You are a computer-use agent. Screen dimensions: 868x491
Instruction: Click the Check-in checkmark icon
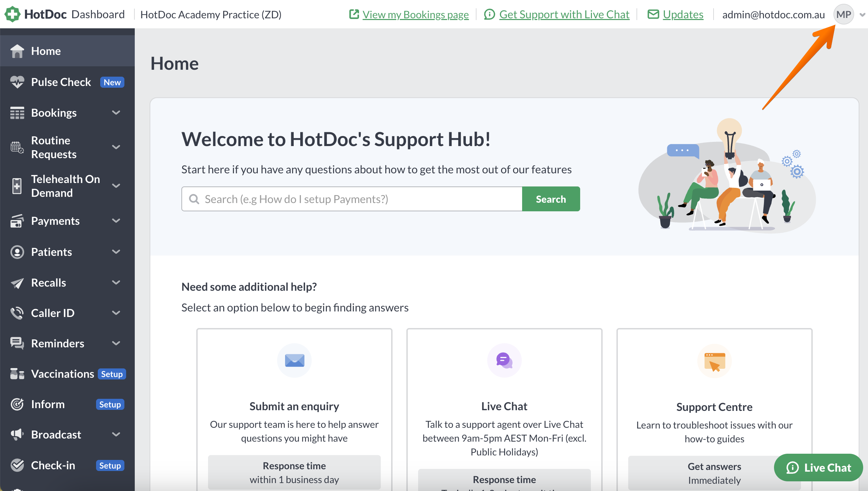(17, 465)
